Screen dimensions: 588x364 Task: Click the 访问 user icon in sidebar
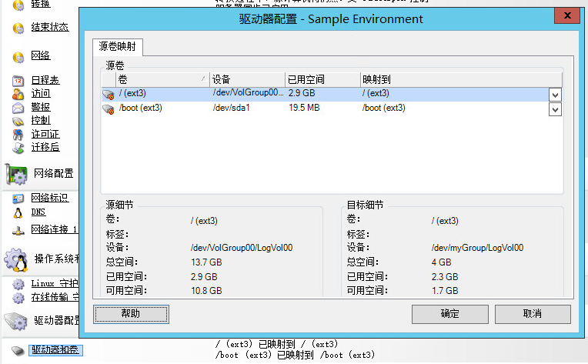click(x=18, y=94)
